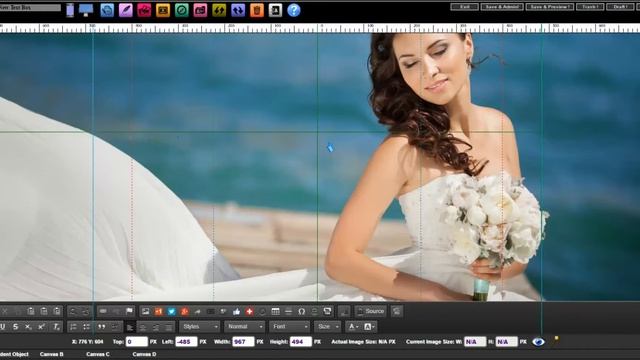Open the text color picker
Screen dimensions: 640x360
(x=353, y=327)
